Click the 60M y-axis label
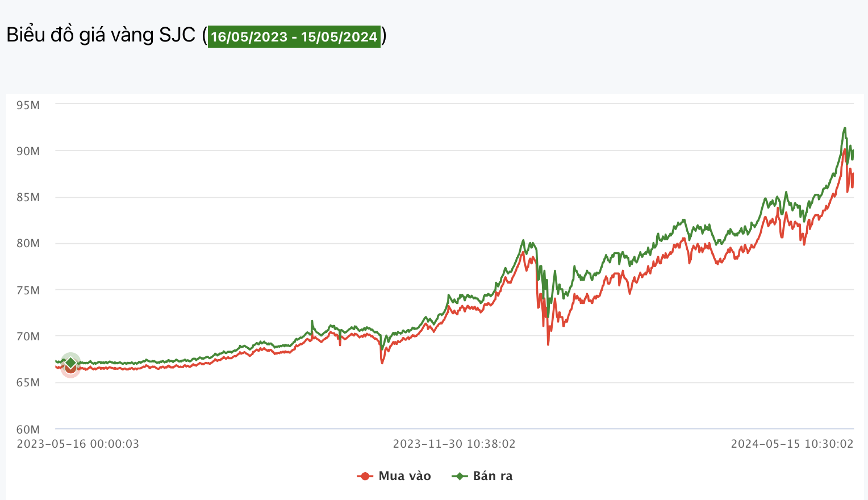The image size is (868, 500). 28,430
